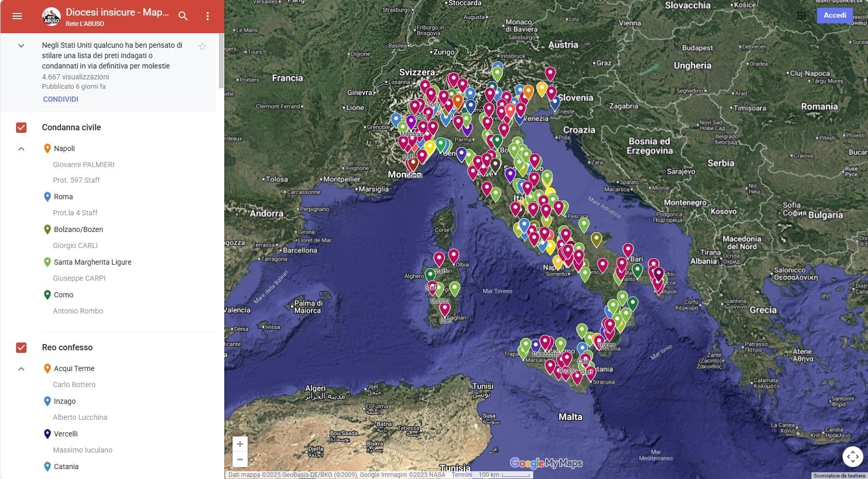The image size is (868, 479).
Task: Collapse the map description chevron
Action: (21, 46)
